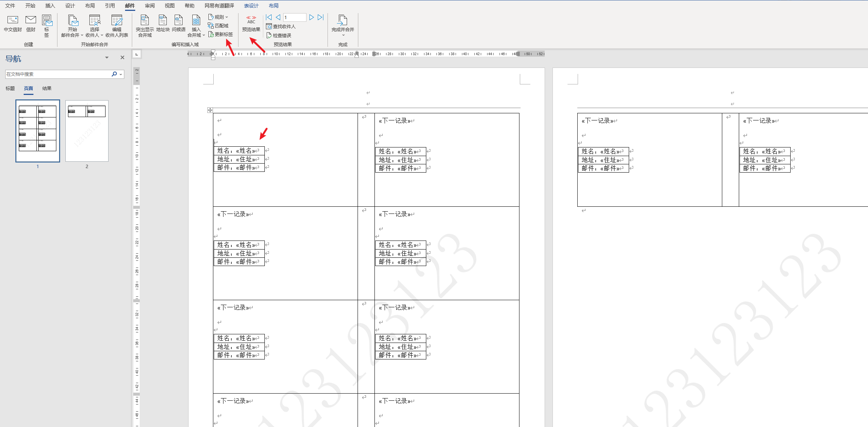The width and height of the screenshot is (868, 427).
Task: Open the 选择收件人 dropdown
Action: click(94, 26)
